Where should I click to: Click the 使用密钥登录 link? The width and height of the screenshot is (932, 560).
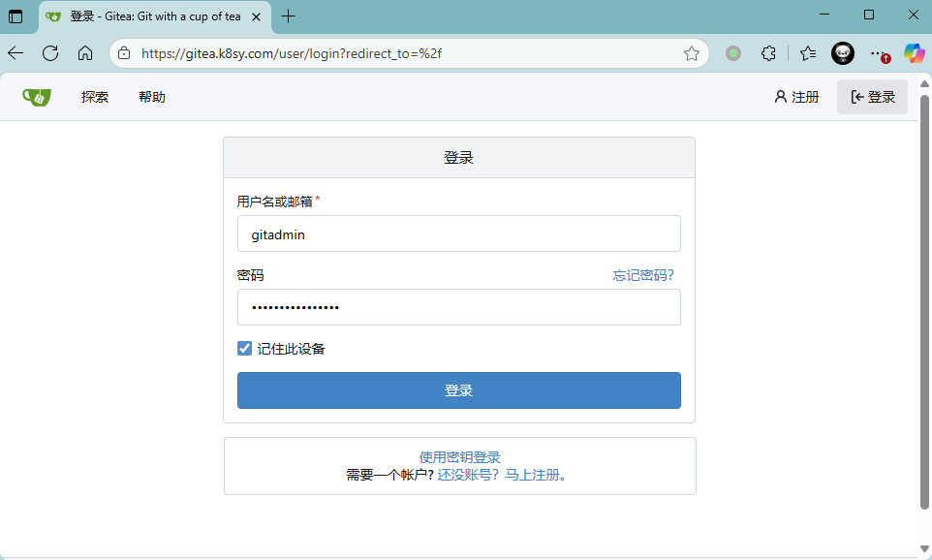459,457
